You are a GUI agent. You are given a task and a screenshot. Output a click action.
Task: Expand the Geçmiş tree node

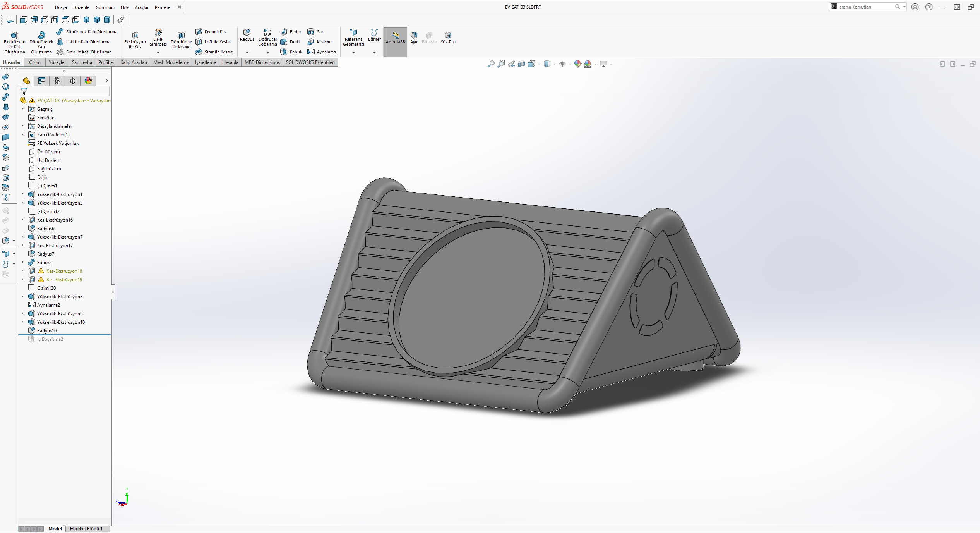(x=22, y=109)
